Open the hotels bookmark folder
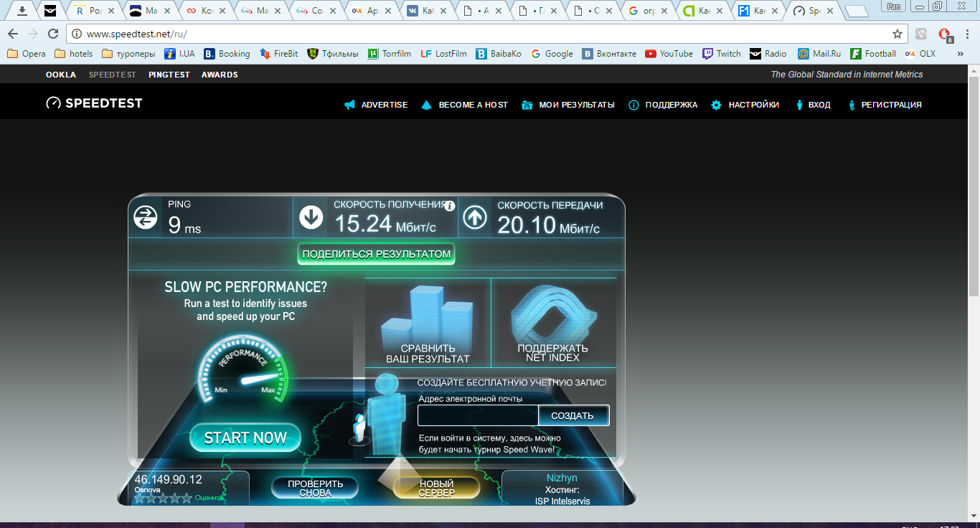 (74, 54)
